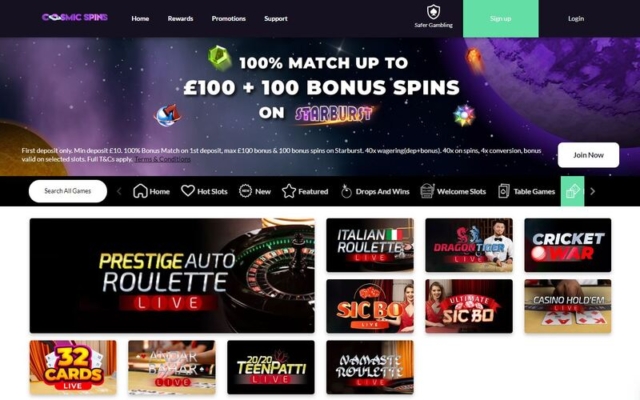The width and height of the screenshot is (640, 400).
Task: Show next categories with right chevron
Action: (593, 191)
